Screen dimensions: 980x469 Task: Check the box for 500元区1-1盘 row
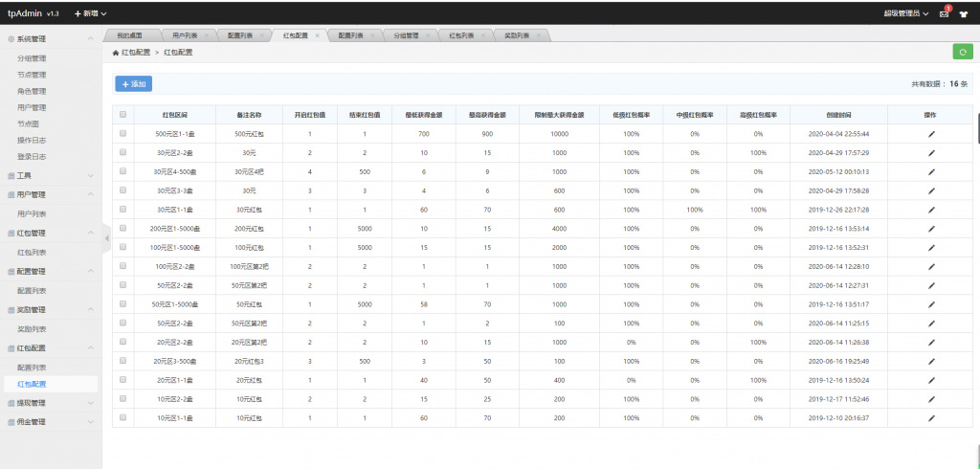click(x=122, y=134)
